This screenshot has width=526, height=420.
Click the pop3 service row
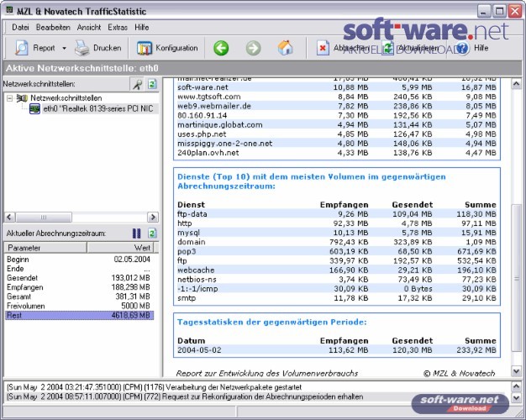tap(336, 251)
